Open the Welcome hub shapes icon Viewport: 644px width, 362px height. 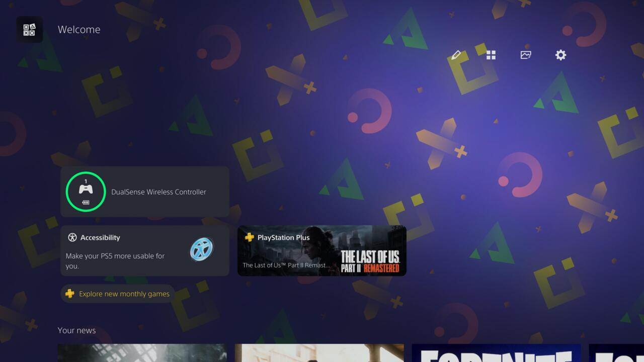29,30
